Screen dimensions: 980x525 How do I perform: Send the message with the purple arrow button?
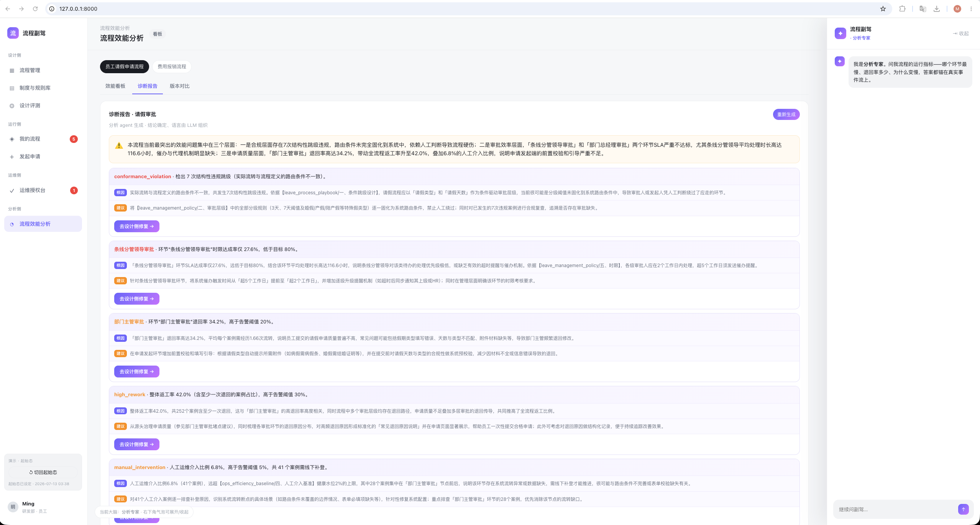point(963,509)
